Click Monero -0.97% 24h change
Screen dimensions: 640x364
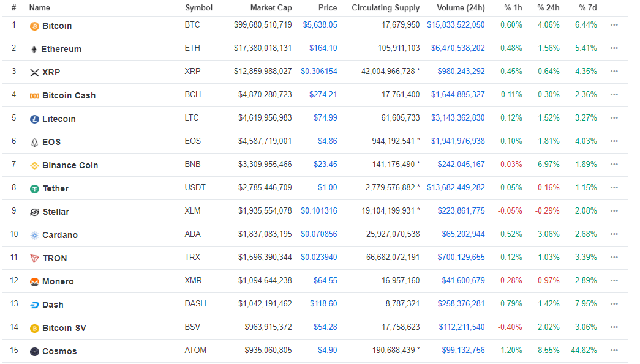point(547,280)
